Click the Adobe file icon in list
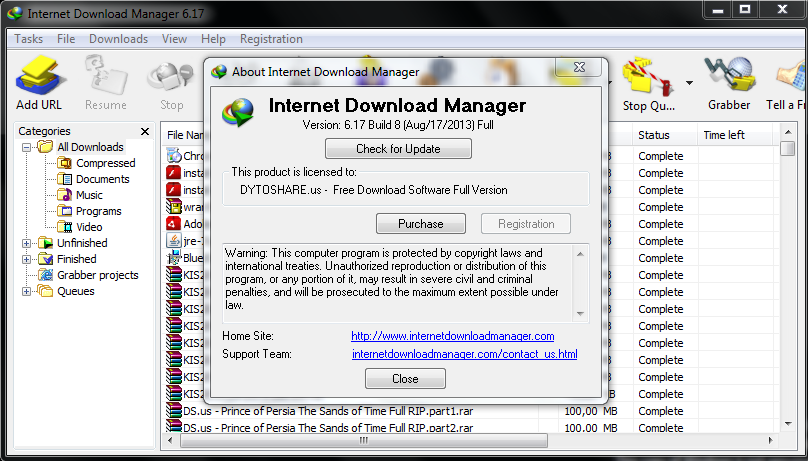Viewport: 809px width, 461px height. (x=173, y=223)
